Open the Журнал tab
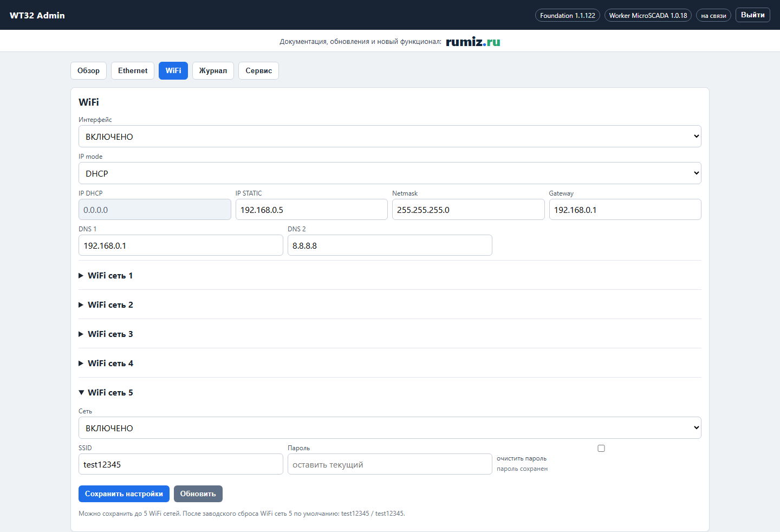 pyautogui.click(x=213, y=70)
